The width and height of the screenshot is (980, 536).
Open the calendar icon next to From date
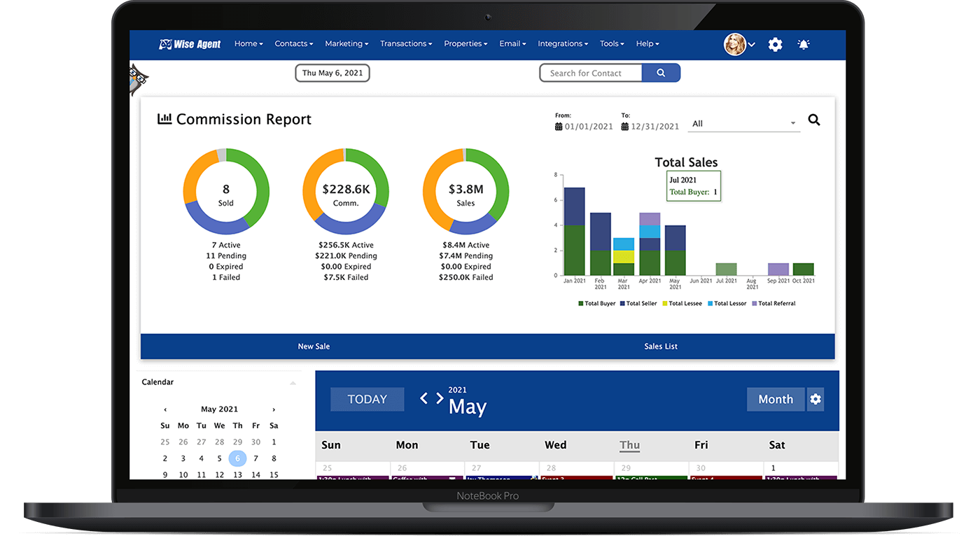coord(558,126)
